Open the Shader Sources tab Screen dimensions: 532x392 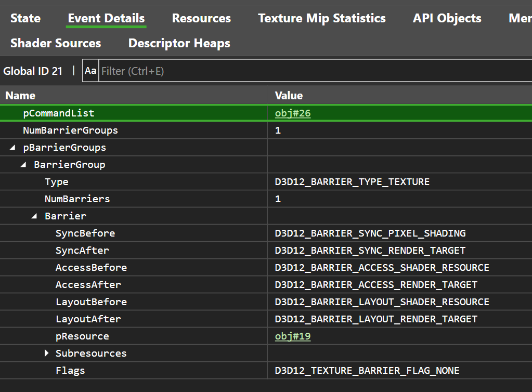pyautogui.click(x=56, y=43)
